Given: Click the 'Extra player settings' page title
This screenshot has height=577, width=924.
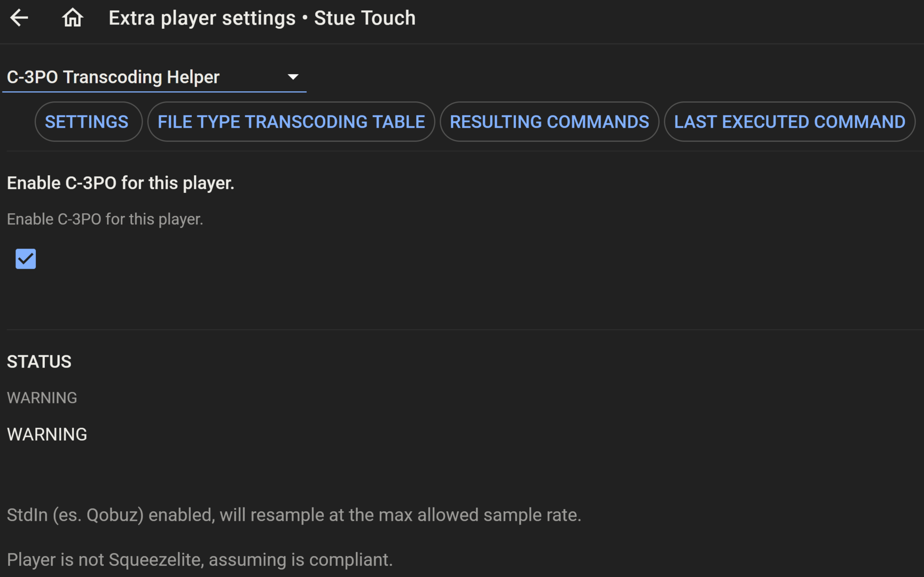Looking at the screenshot, I should (202, 18).
